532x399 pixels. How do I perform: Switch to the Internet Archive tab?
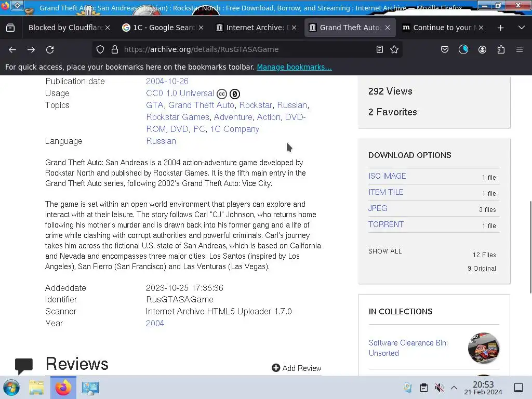point(256,28)
